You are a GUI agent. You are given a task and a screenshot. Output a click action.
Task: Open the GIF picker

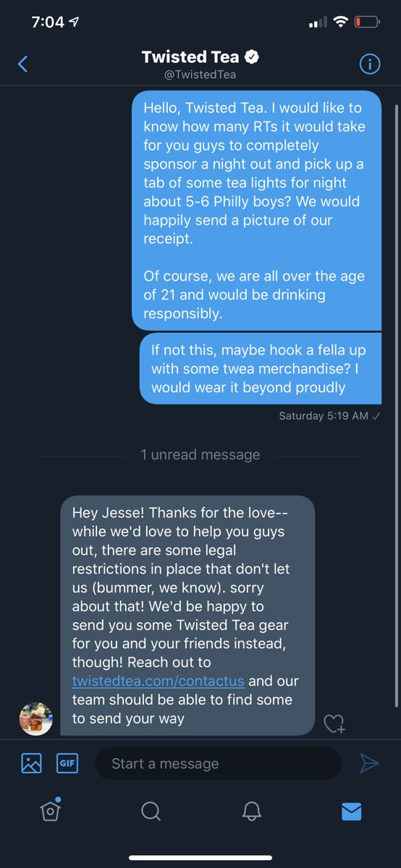pyautogui.click(x=67, y=763)
